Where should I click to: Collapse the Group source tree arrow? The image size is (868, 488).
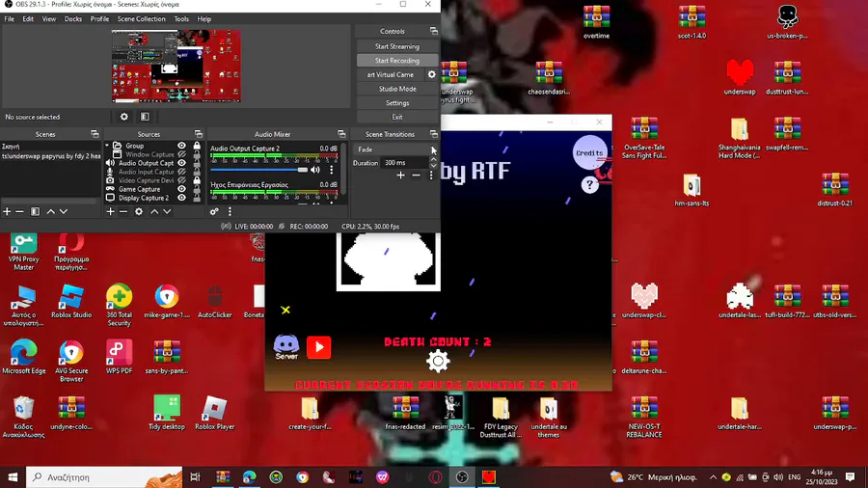pos(107,146)
